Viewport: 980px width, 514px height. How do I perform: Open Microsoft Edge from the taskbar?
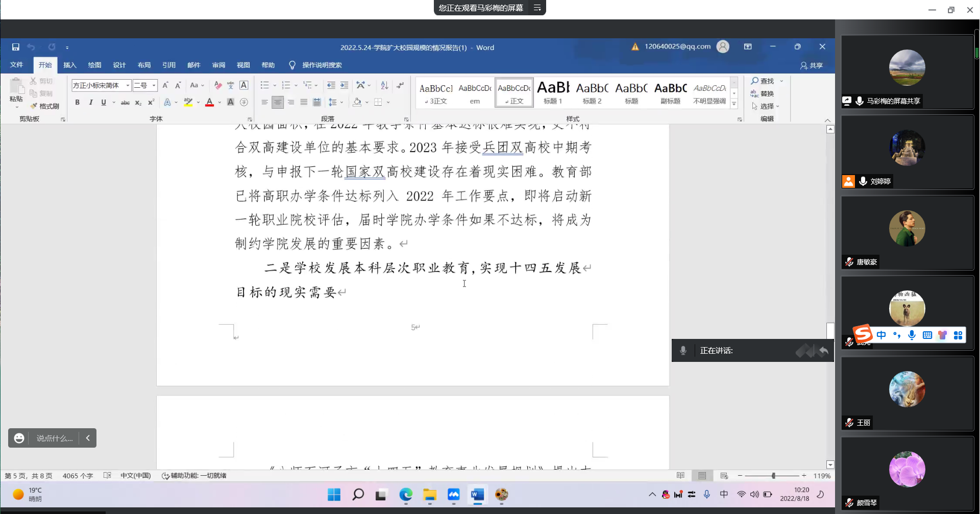(x=406, y=495)
